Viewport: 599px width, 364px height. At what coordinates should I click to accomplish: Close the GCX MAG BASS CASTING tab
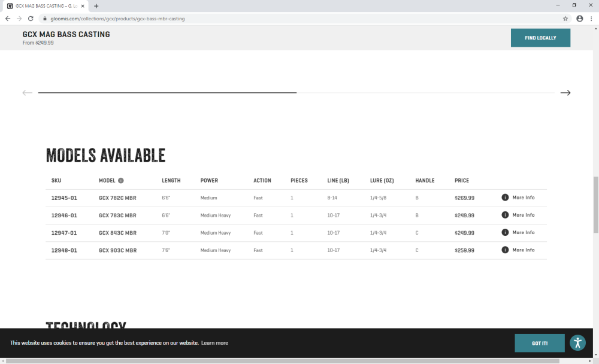[x=83, y=6]
